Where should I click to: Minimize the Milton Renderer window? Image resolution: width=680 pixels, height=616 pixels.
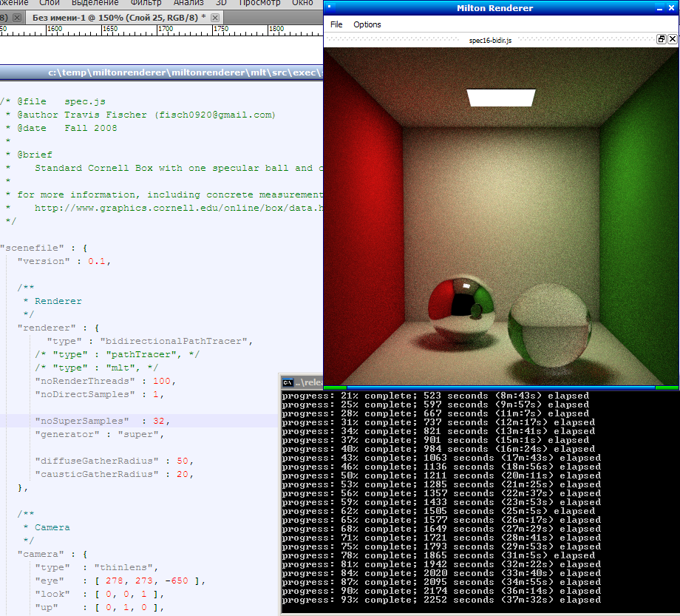point(661,8)
